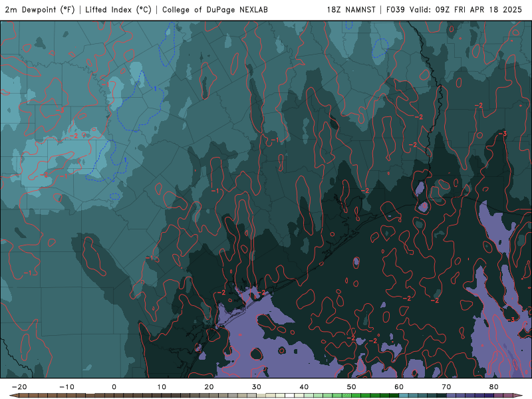Click the '2m Dewpoint (°F)' title text
Screen dimensions: 532x399
pos(39,10)
